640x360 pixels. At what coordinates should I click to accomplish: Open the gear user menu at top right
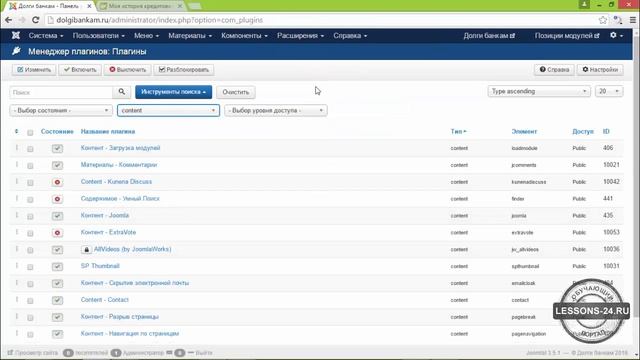tap(616, 36)
